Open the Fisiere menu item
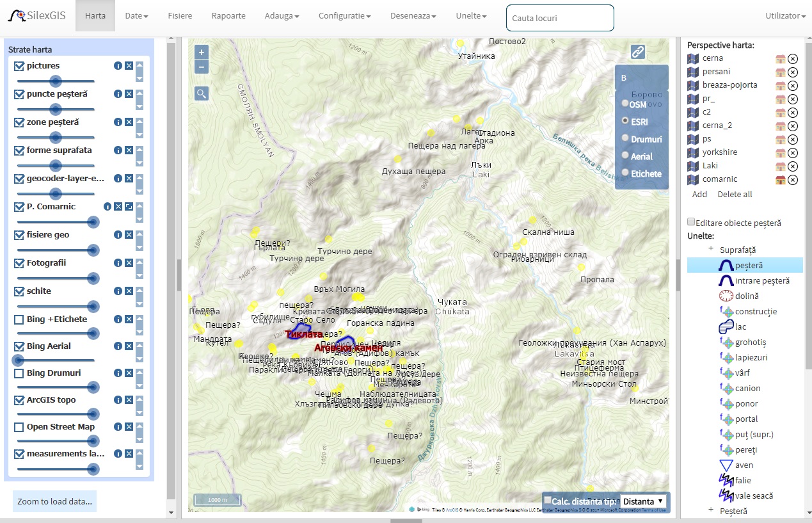 pos(180,16)
